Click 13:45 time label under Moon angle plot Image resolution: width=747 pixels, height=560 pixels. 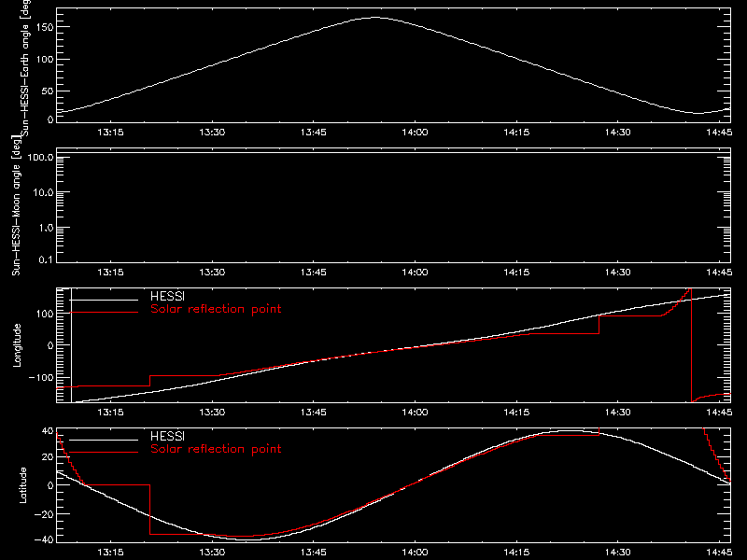click(314, 273)
